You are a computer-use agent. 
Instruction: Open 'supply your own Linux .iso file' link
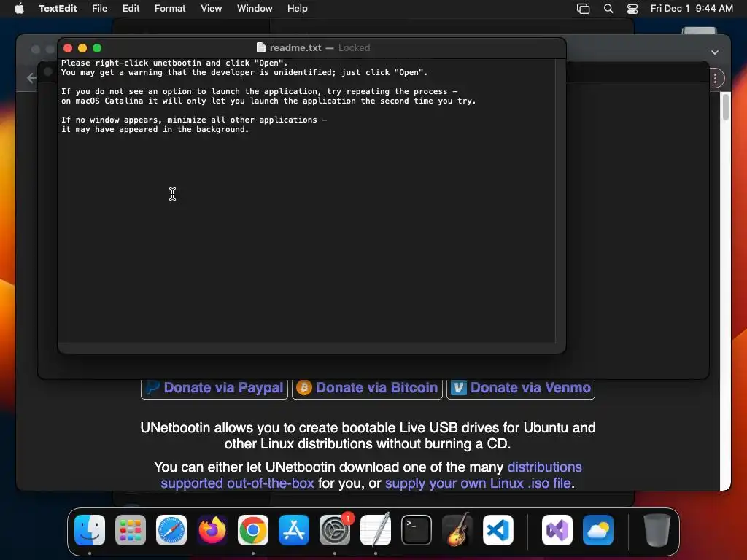click(x=478, y=483)
